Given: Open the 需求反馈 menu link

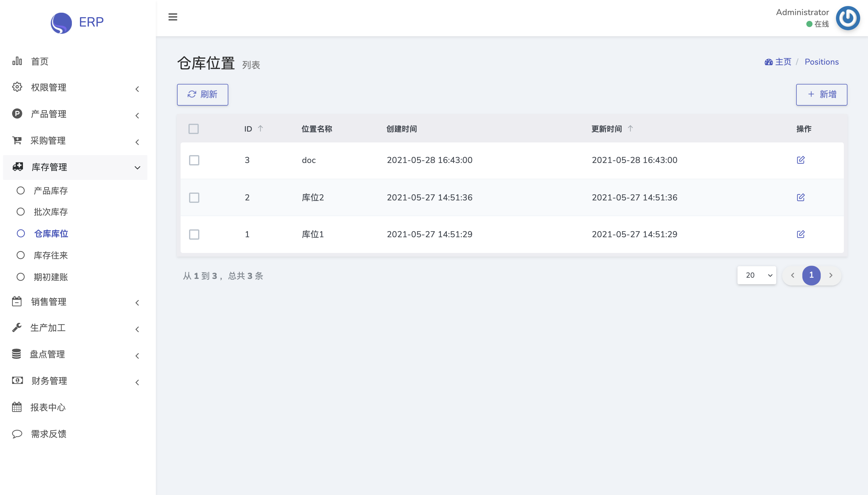Looking at the screenshot, I should point(49,434).
